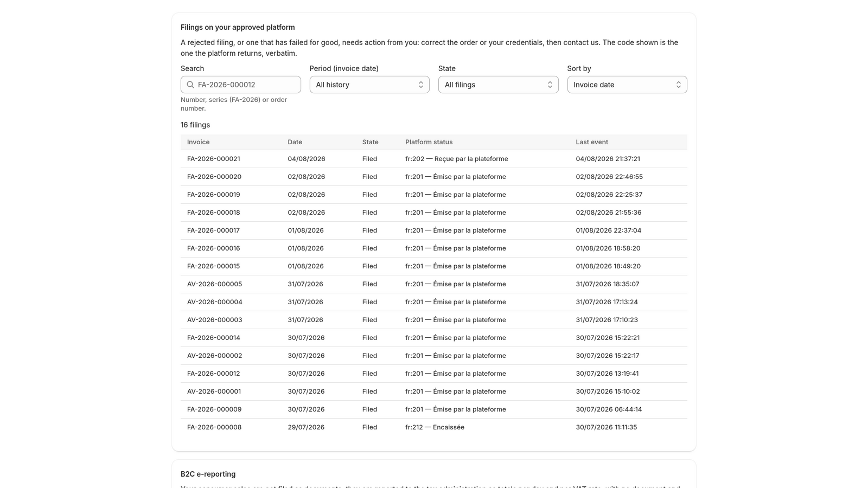Screen dimensions: 868x488
Task: Pick credit note AV-2026-000004
Action: click(x=215, y=302)
